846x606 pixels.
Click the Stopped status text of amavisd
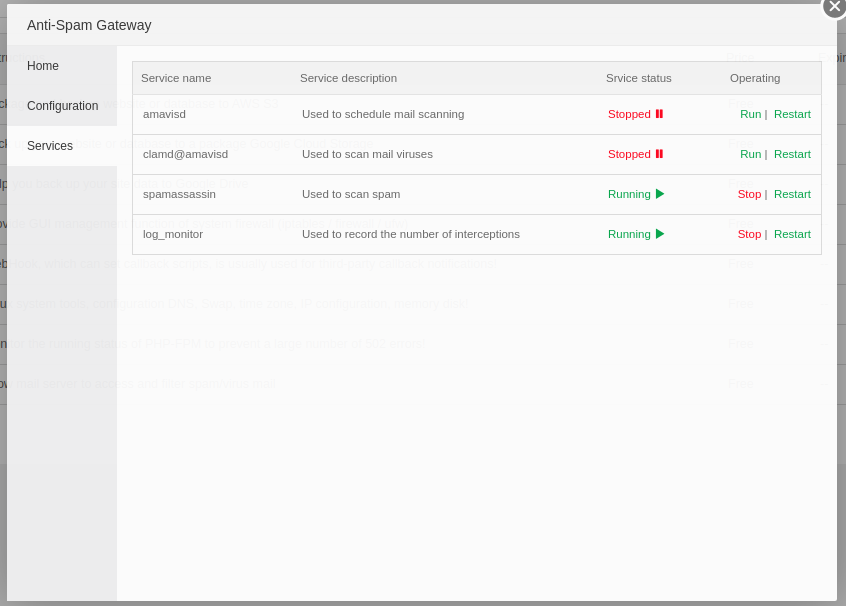[x=629, y=114]
